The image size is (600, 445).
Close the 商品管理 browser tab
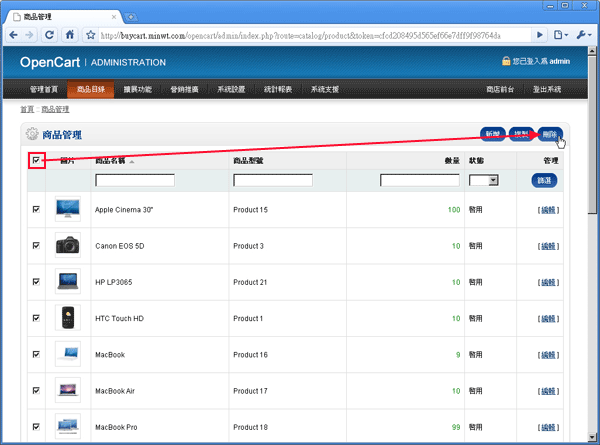114,17
